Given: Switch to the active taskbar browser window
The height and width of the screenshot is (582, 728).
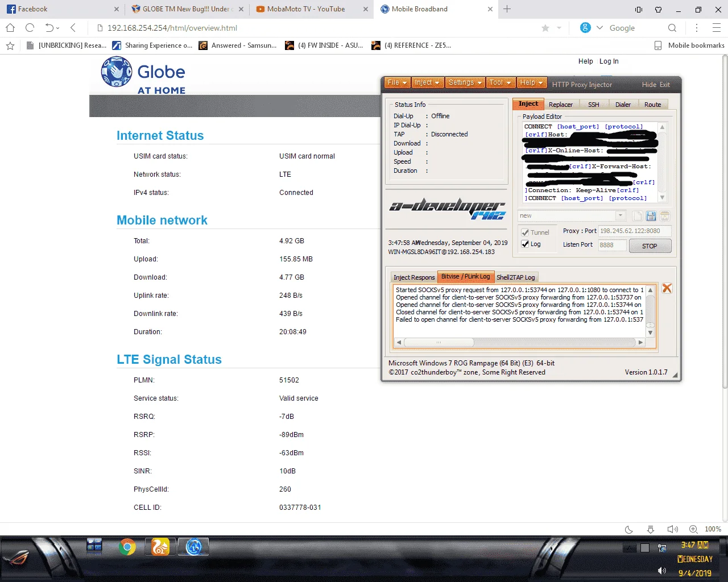Looking at the screenshot, I should pos(193,547).
